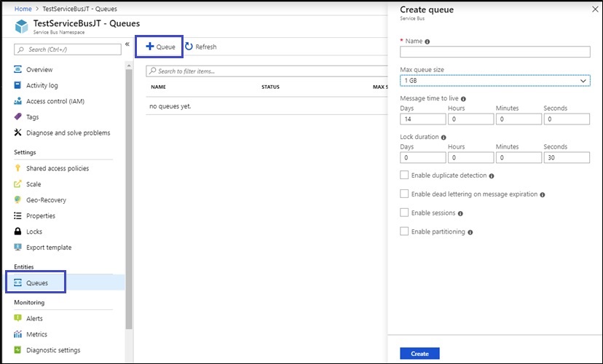603x364 pixels.
Task: Collapse the sidebar with double chevron
Action: coord(127,44)
